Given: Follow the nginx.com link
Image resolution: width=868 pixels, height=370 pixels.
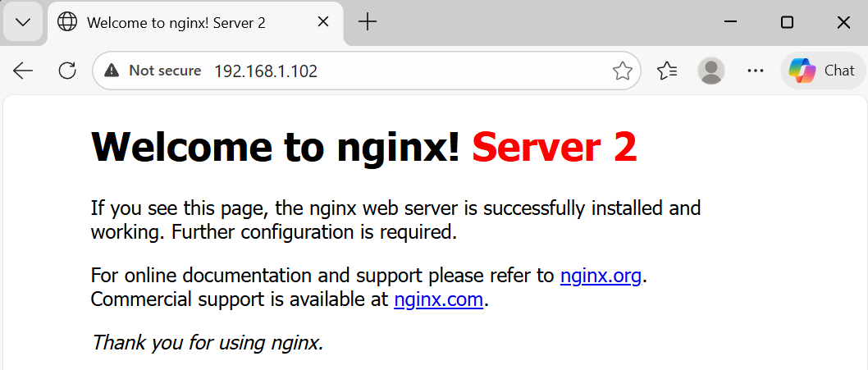Looking at the screenshot, I should click(x=438, y=299).
